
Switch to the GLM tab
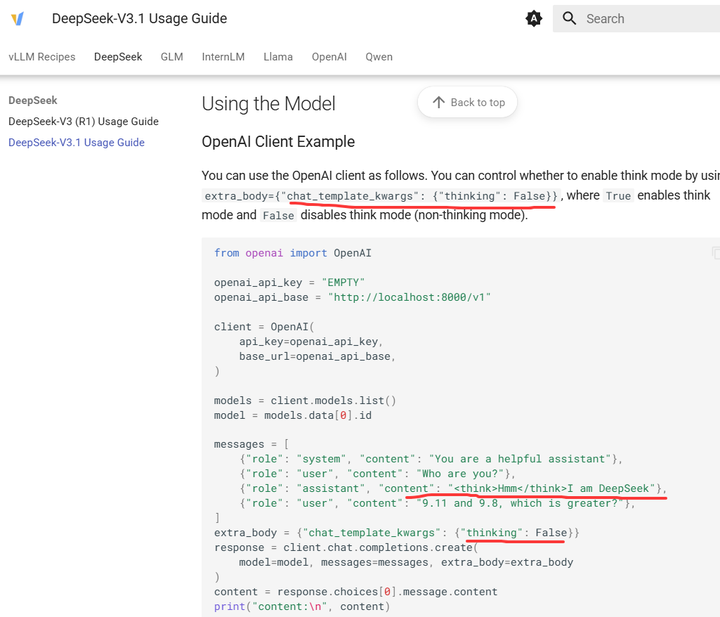172,57
